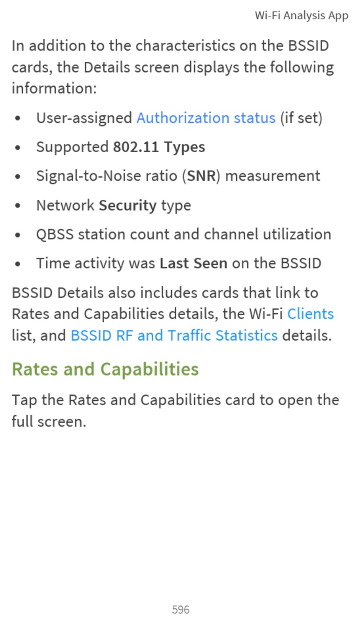Click the bold SNR abbreviation
364x622 pixels.
(201, 176)
